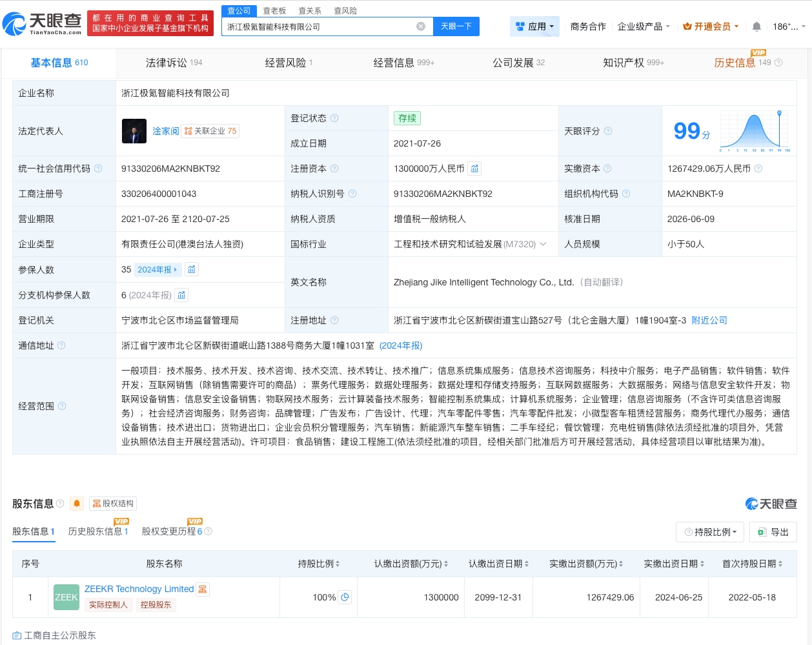Open insured headcount chart icon

[192, 269]
